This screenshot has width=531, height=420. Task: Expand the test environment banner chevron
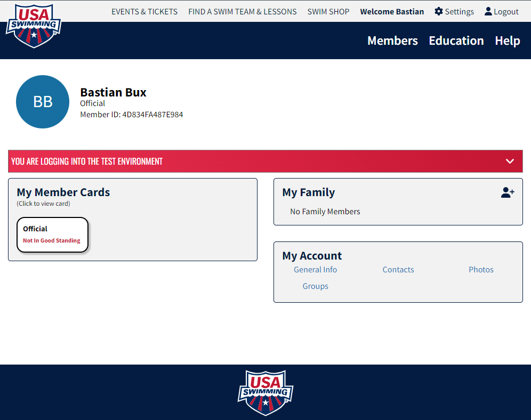(x=510, y=161)
